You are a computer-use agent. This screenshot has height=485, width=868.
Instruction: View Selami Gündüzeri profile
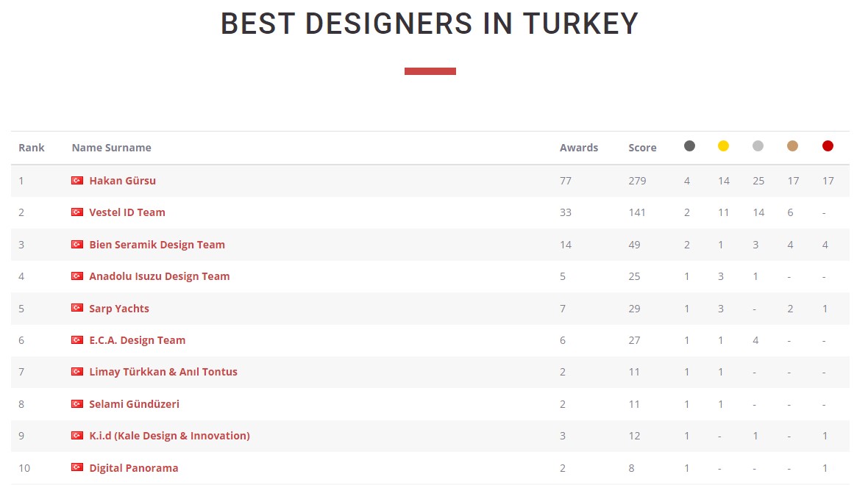point(134,404)
